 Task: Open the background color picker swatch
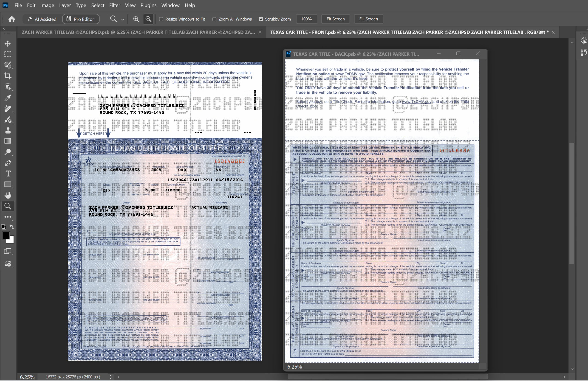(11, 241)
